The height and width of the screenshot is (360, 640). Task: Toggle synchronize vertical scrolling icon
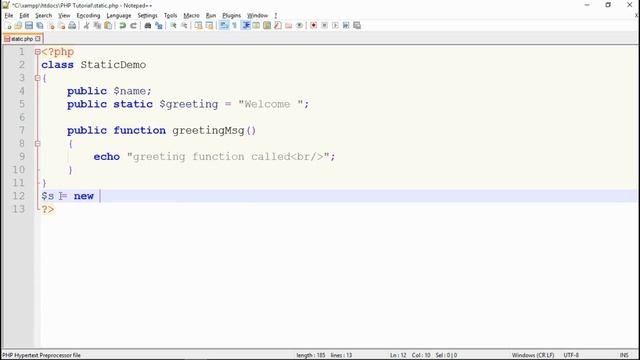[198, 26]
